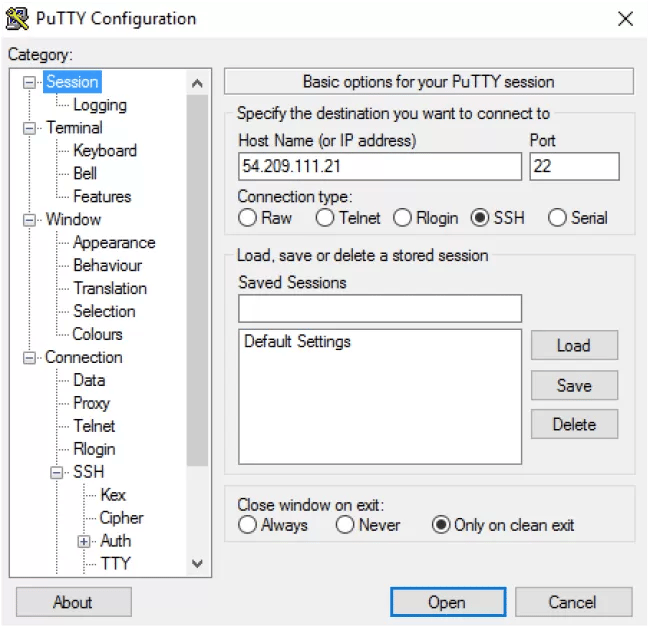Open the Translation category
650x627 pixels.
[110, 288]
